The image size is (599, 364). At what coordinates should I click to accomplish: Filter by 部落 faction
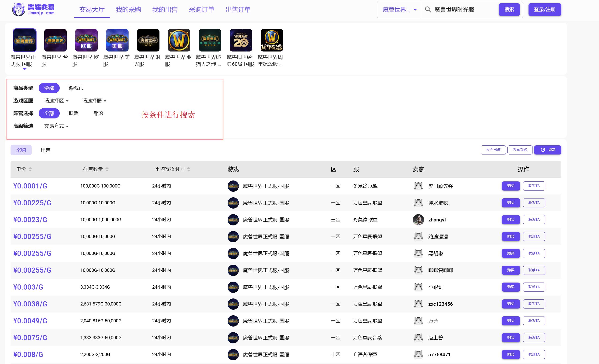[x=98, y=113]
